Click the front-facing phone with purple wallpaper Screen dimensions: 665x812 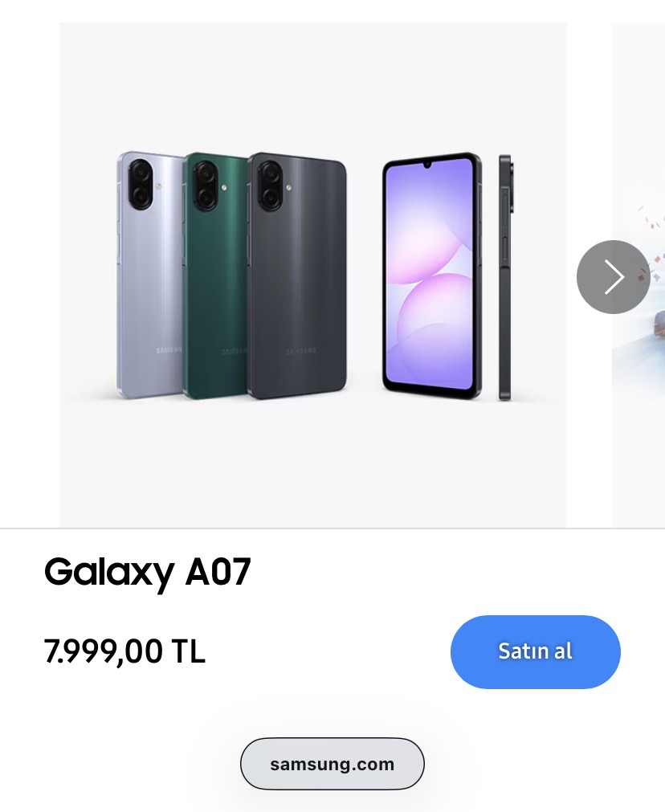click(x=432, y=275)
